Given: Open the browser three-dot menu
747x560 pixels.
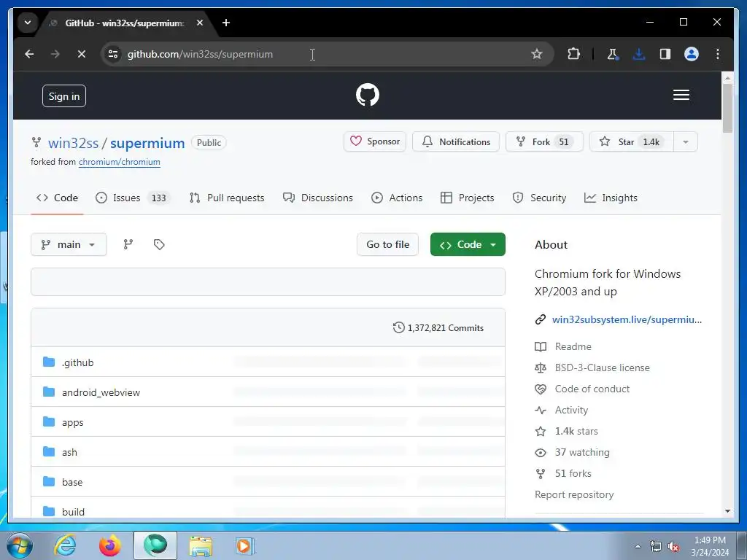Looking at the screenshot, I should (718, 54).
